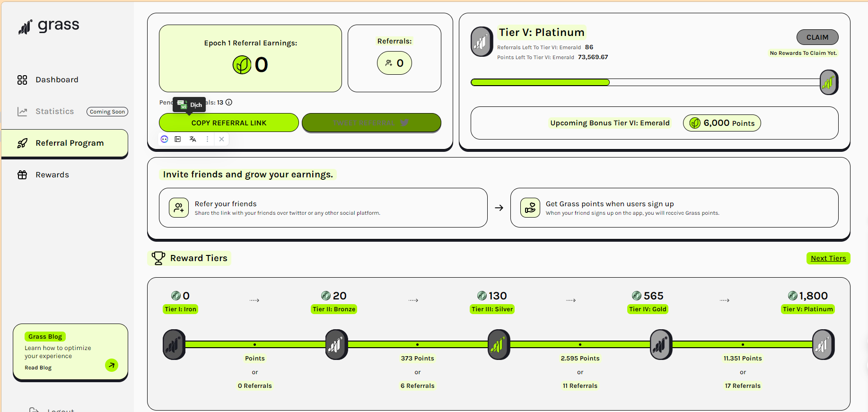Click the Invite friends and grow your earnings heading

(248, 175)
